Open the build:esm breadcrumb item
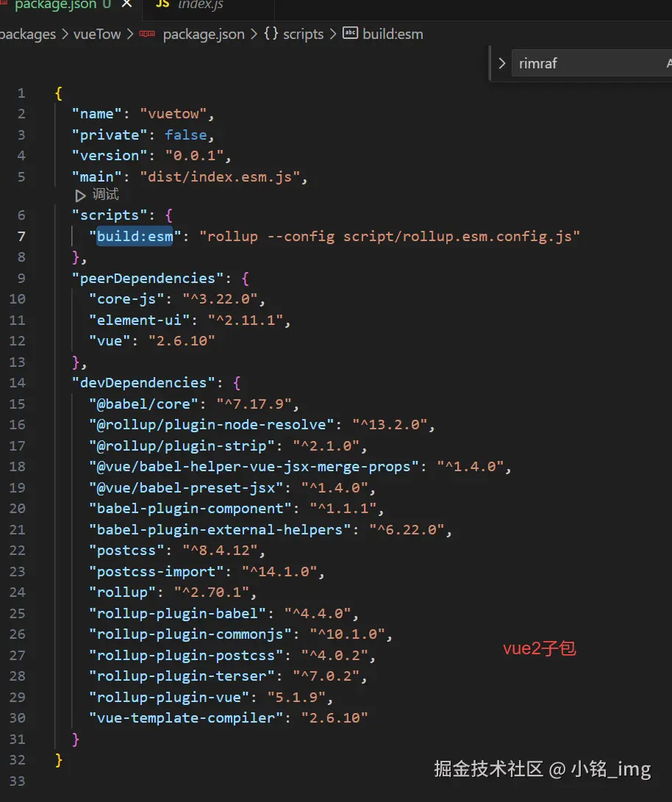This screenshot has width=672, height=802. click(x=393, y=34)
